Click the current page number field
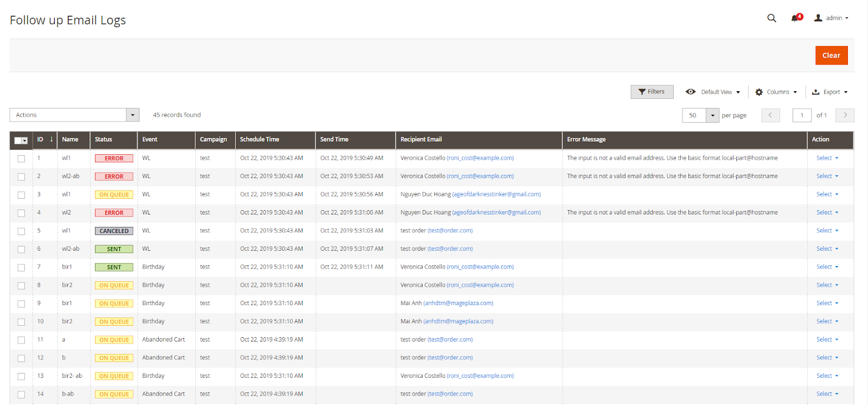Image resolution: width=868 pixels, height=405 pixels. pyautogui.click(x=801, y=115)
